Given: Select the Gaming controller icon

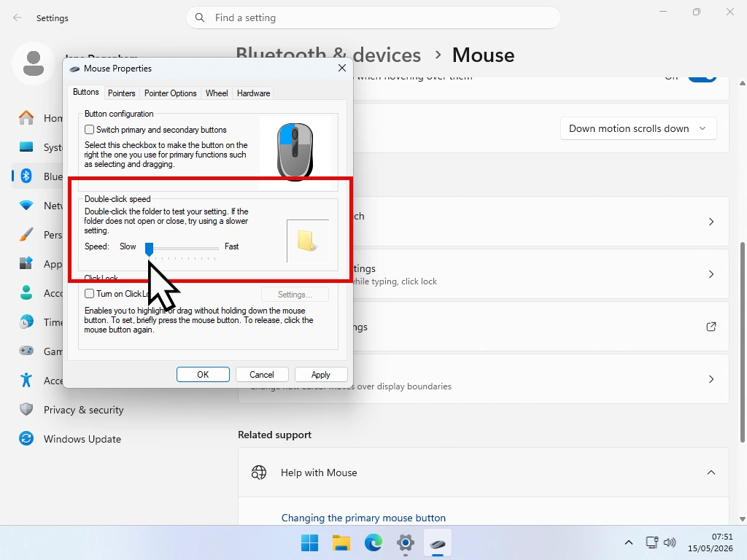Looking at the screenshot, I should pos(26,351).
